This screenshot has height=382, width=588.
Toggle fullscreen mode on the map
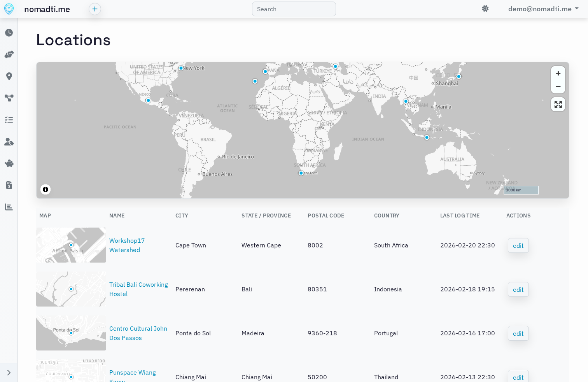(x=558, y=104)
